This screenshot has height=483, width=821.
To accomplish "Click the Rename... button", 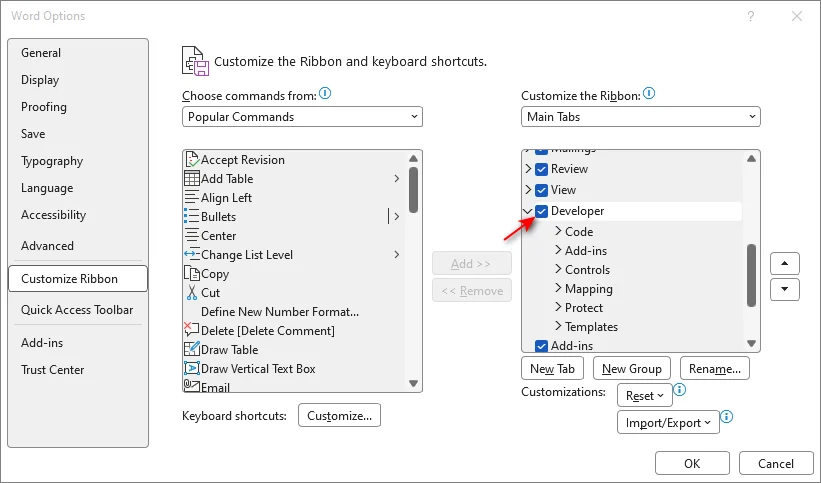I will coord(715,369).
